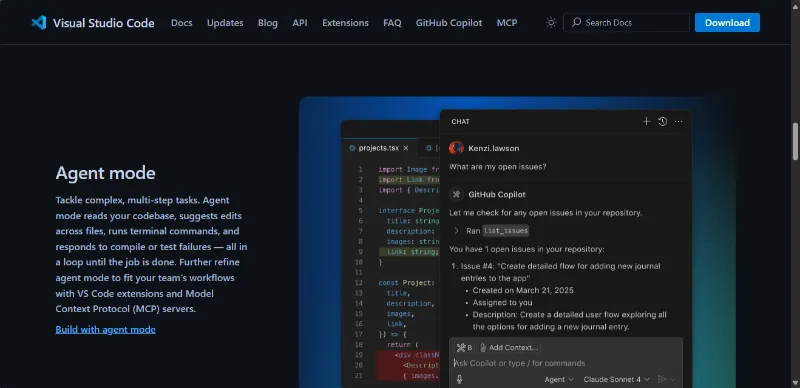Open the FAQ navigation item

(x=392, y=22)
